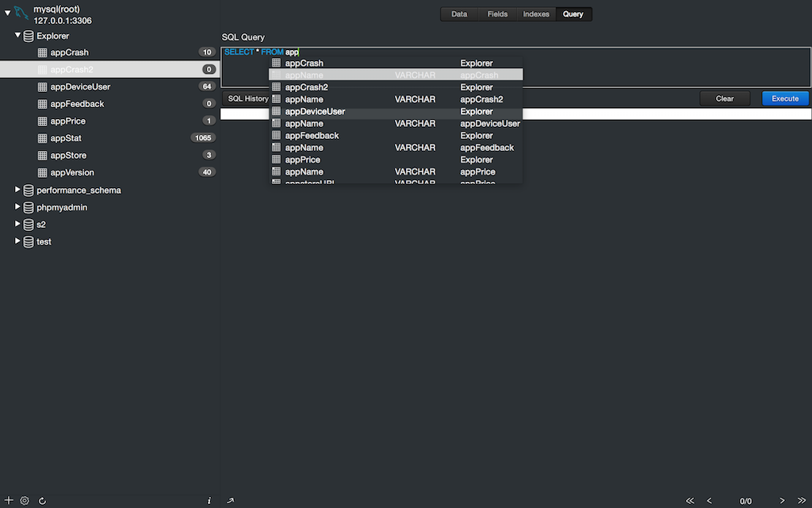812x508 pixels.
Task: Click the export arrow icon at bottom
Action: tap(230, 501)
